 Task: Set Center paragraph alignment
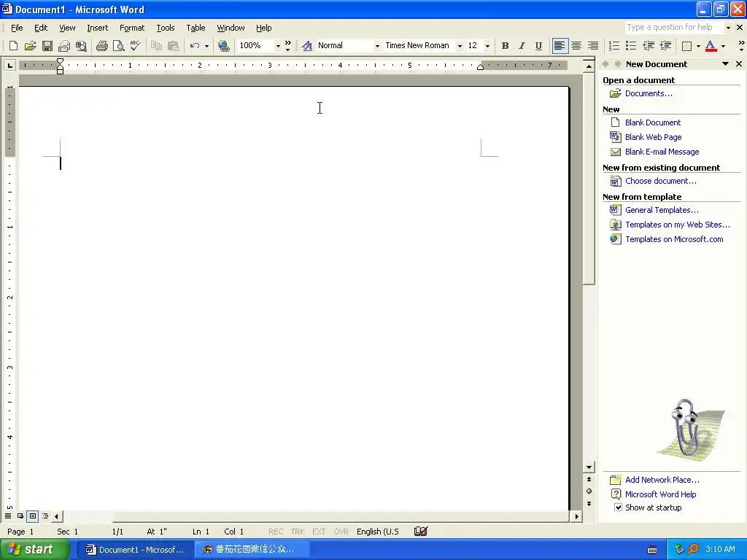[x=576, y=46]
